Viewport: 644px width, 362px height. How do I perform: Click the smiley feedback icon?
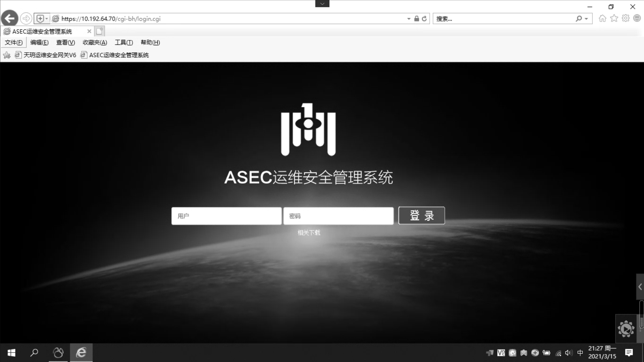(x=637, y=18)
